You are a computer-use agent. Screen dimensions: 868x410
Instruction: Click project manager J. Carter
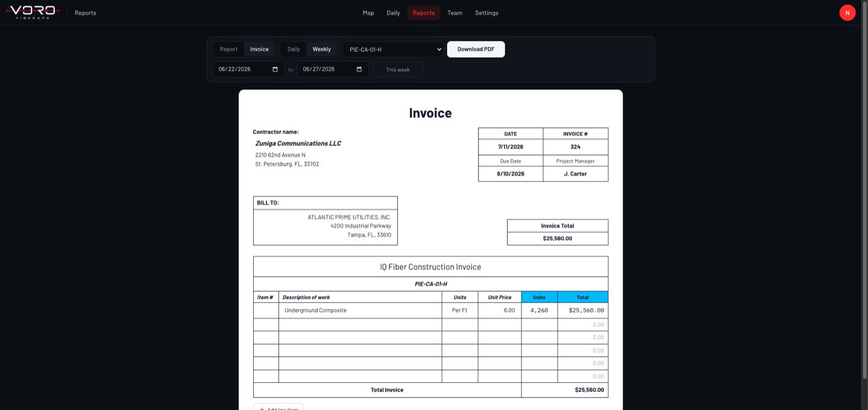coord(576,174)
